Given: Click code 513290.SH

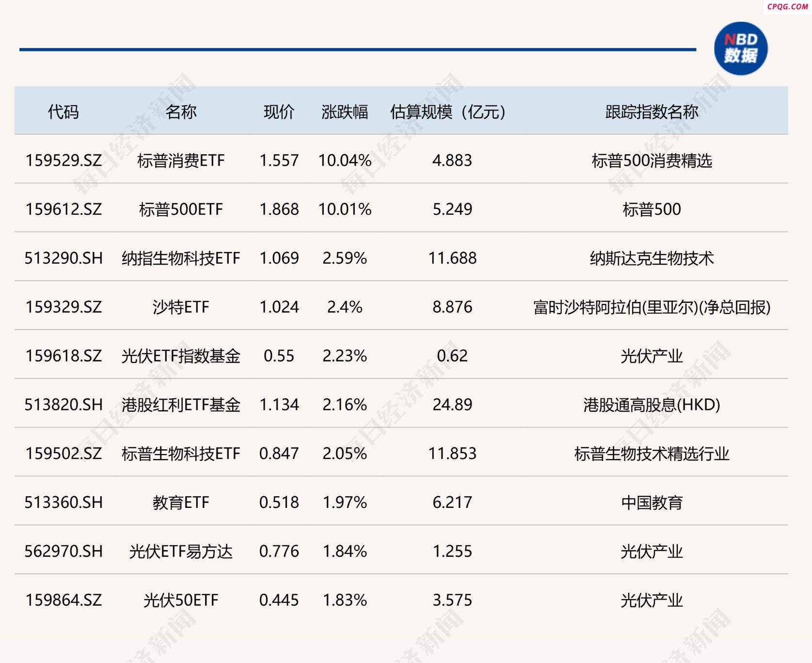Looking at the screenshot, I should [x=64, y=258].
